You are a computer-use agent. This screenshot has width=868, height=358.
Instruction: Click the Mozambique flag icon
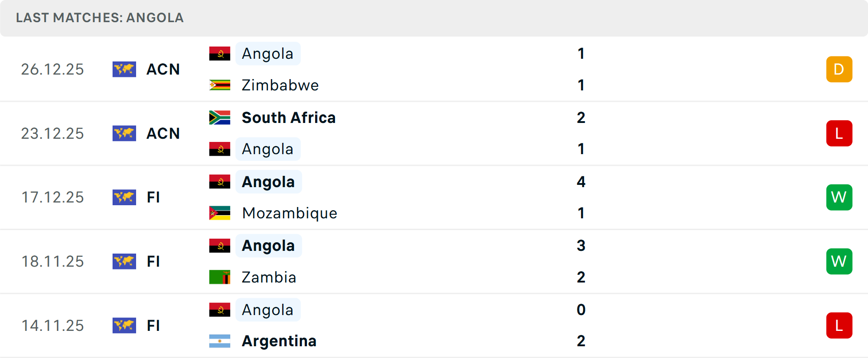pos(220,213)
